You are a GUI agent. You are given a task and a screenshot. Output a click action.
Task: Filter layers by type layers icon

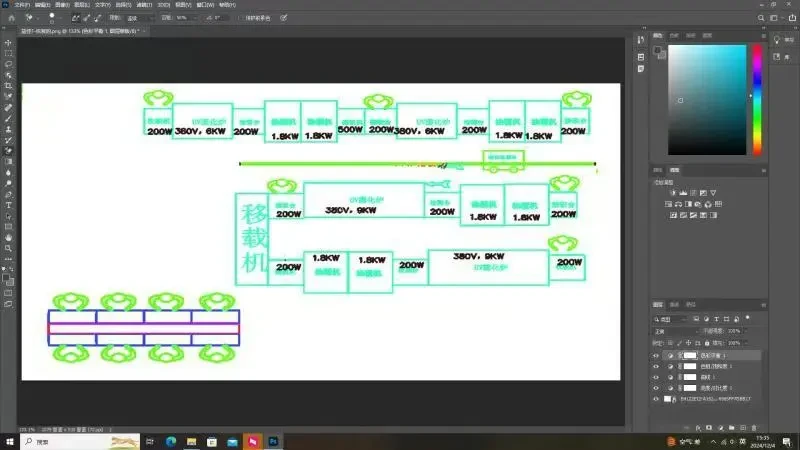(716, 319)
